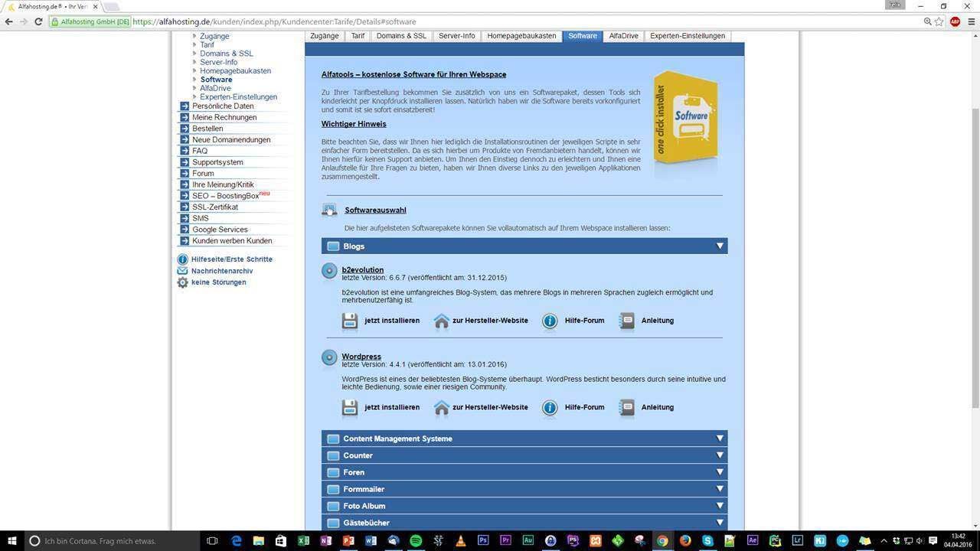This screenshot has height=551, width=980.
Task: Click the house icon in b2evolution row
Action: click(442, 321)
